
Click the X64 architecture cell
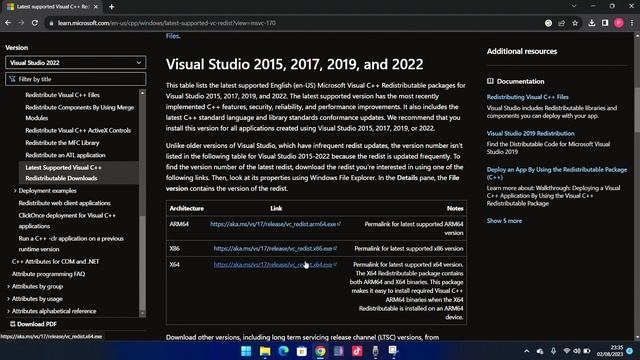[174, 264]
